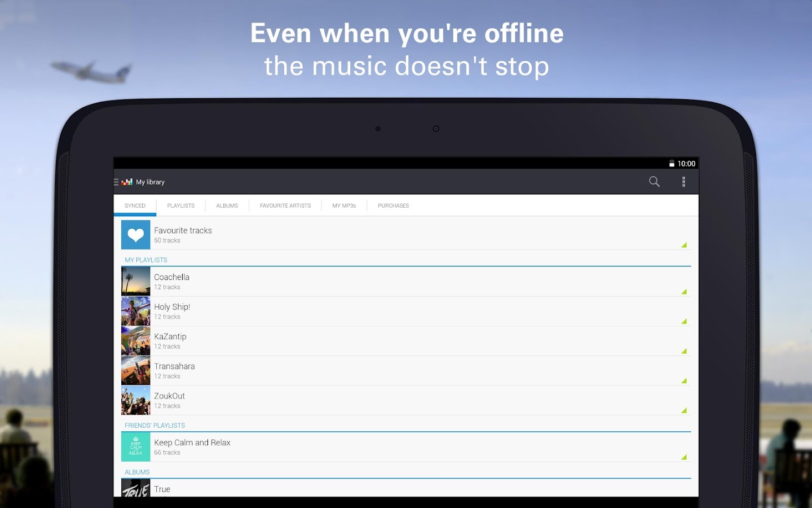
Task: Click the Deezer equalizer logo
Action: (127, 182)
